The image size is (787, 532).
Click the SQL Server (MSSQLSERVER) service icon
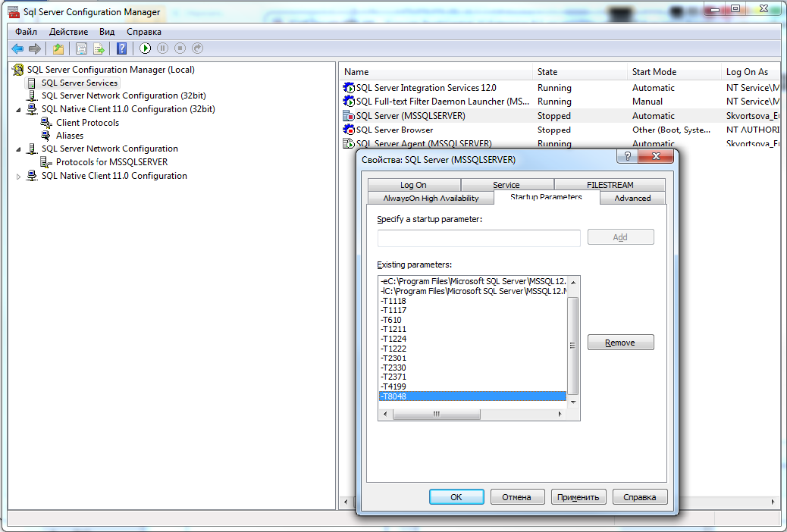[348, 116]
